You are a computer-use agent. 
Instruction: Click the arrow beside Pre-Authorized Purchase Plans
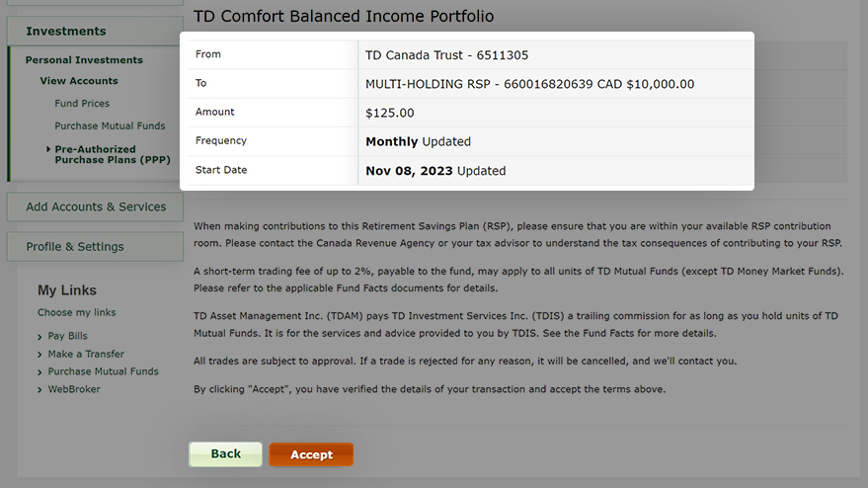point(48,149)
